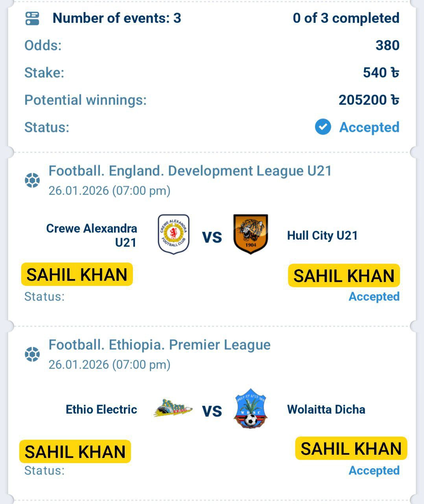424x504 pixels.
Task: Click the 0 of 3 completed text
Action: coord(346,18)
